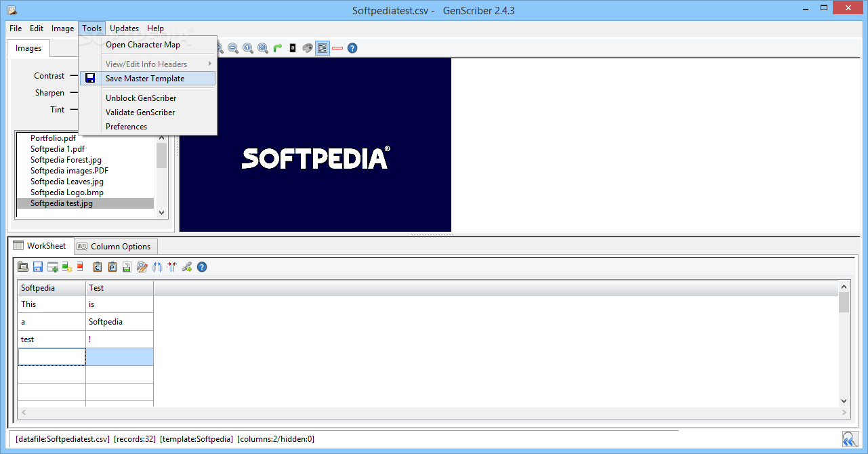Image resolution: width=868 pixels, height=454 pixels.
Task: Open the color palette icon in image toolbar
Action: tap(308, 48)
